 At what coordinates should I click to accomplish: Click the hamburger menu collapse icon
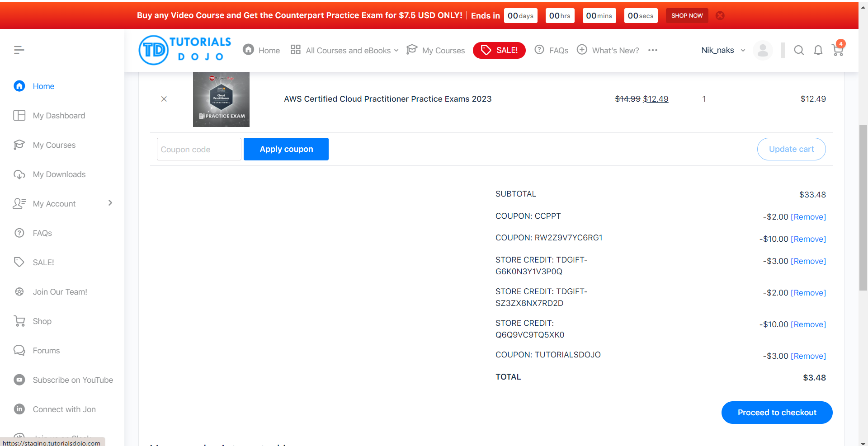19,50
